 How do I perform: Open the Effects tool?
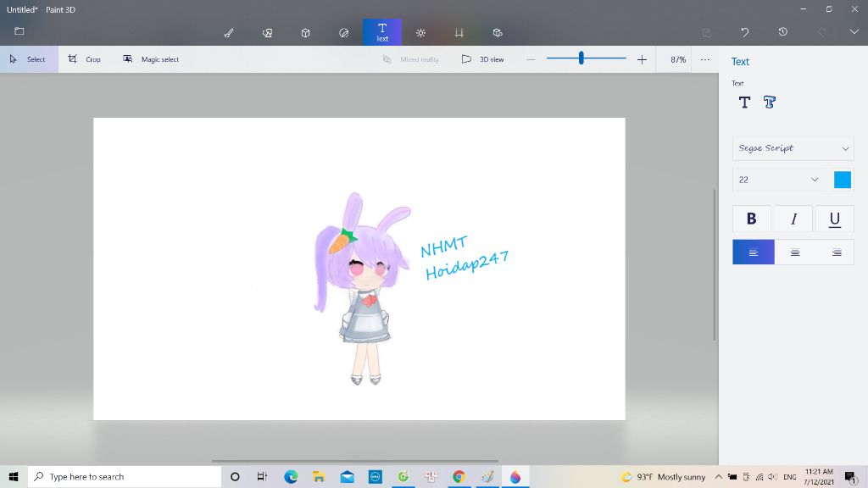[420, 33]
